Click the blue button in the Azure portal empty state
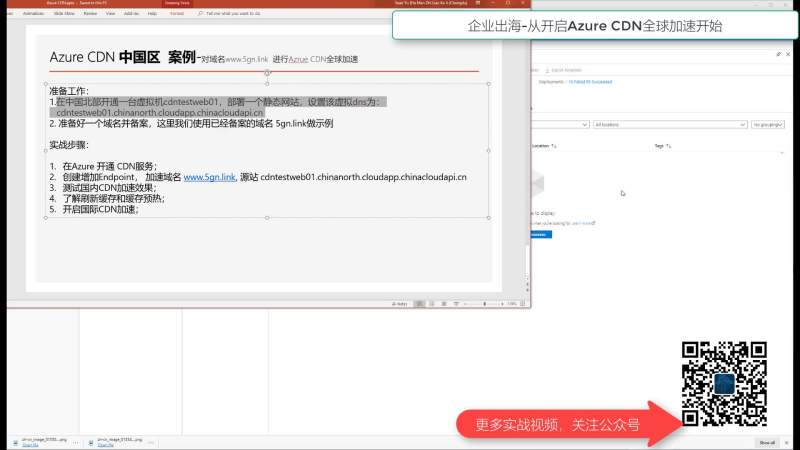The image size is (800, 450). [541, 235]
